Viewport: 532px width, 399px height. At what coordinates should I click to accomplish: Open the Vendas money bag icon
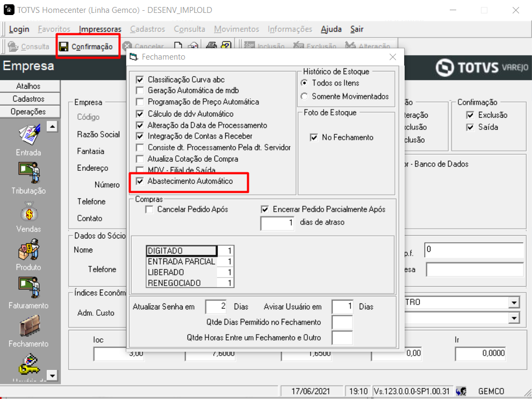point(29,212)
